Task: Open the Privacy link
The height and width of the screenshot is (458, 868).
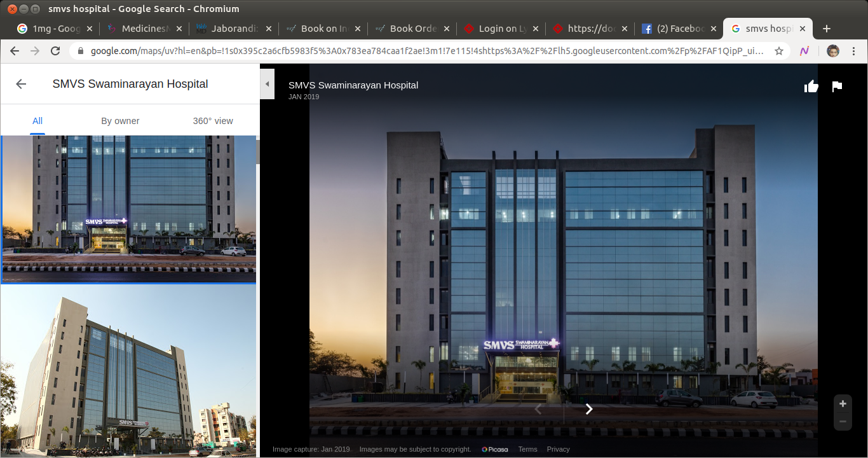Action: click(558, 449)
